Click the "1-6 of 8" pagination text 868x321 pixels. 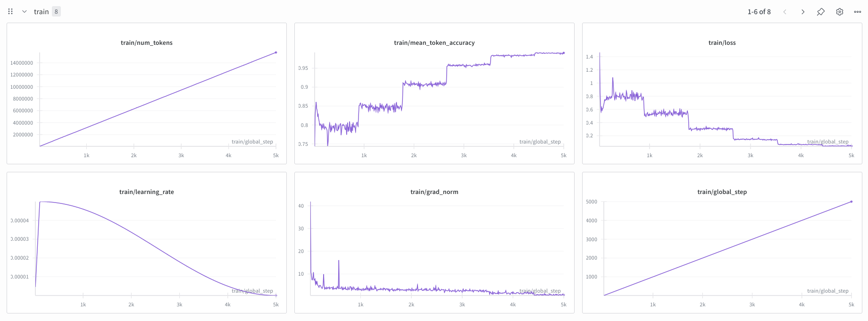[759, 11]
